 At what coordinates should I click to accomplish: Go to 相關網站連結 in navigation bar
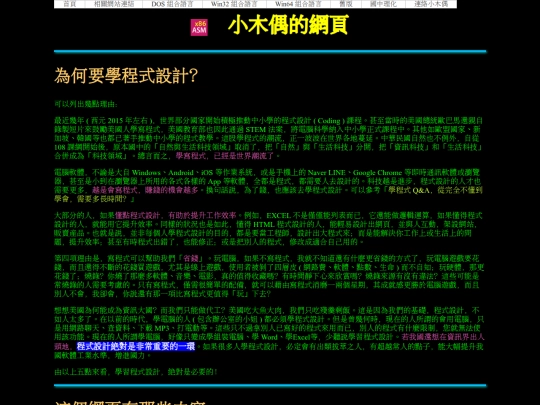[x=114, y=4]
